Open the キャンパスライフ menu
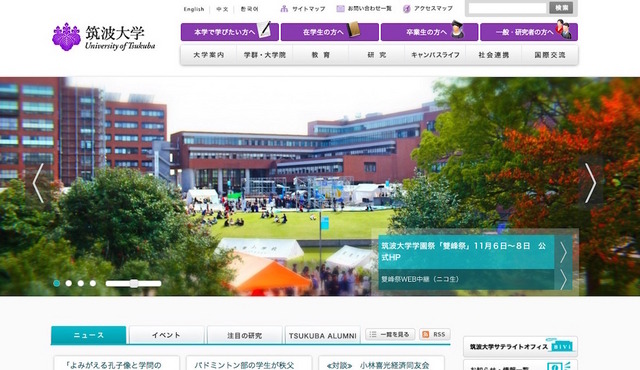The image size is (640, 370). (x=436, y=55)
